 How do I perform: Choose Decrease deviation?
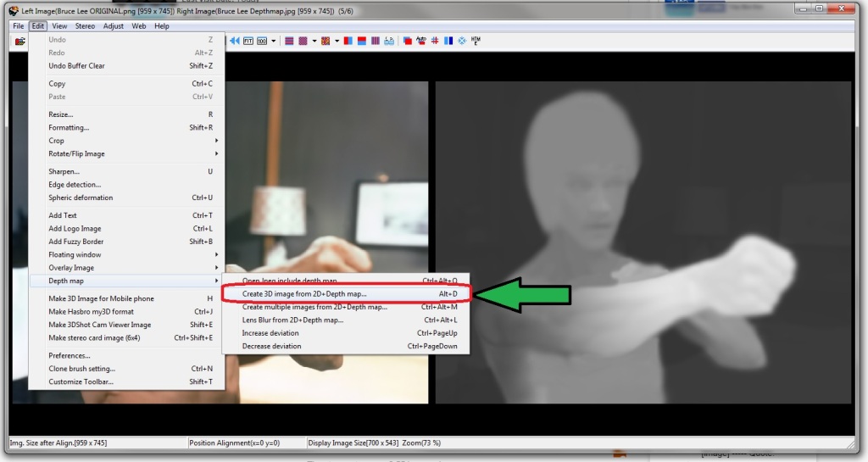tap(346, 347)
